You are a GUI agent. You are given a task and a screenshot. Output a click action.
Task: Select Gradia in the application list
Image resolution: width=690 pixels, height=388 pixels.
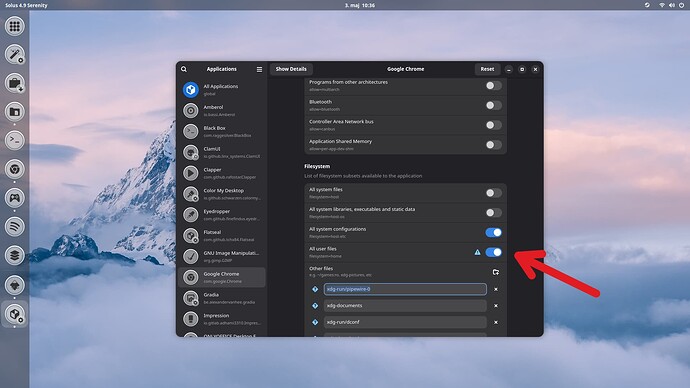[222, 298]
